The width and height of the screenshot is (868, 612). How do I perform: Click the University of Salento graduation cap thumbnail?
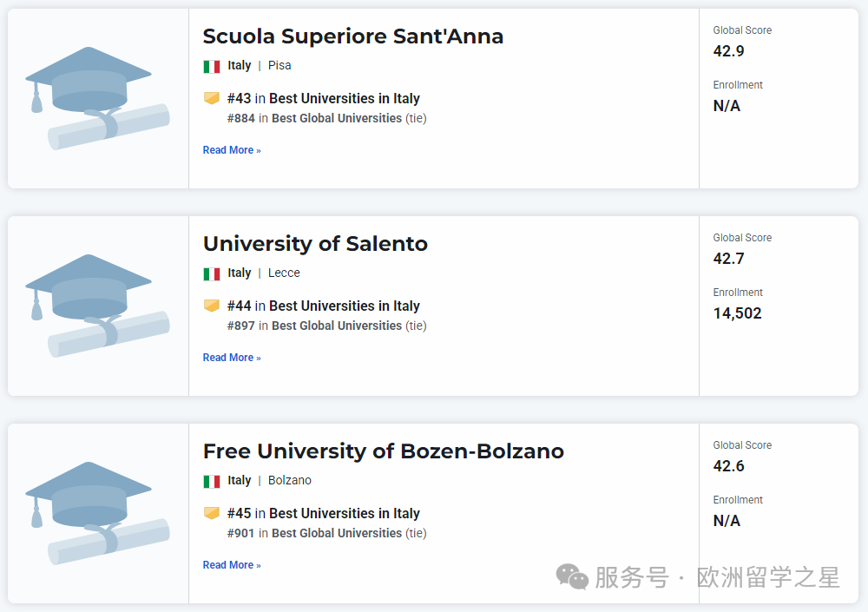point(97,306)
